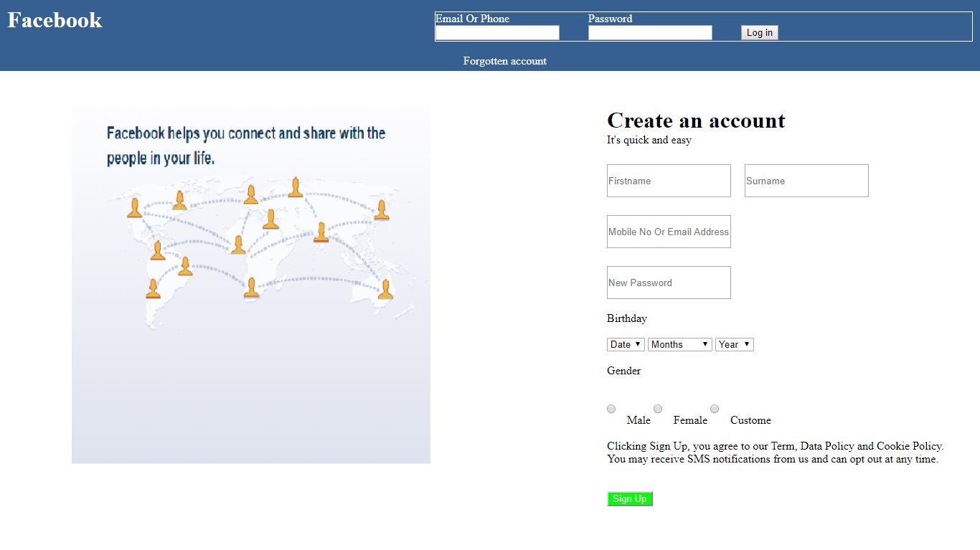Click the 'Male' label text
The height and width of the screenshot is (550, 980).
[639, 420]
